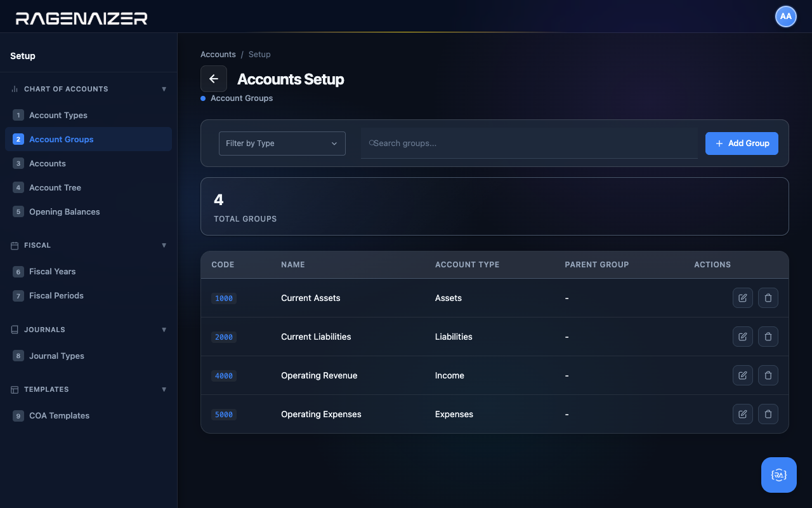Screen dimensions: 812x508
Task: Edit the Current Liabilities group
Action: [x=743, y=337]
